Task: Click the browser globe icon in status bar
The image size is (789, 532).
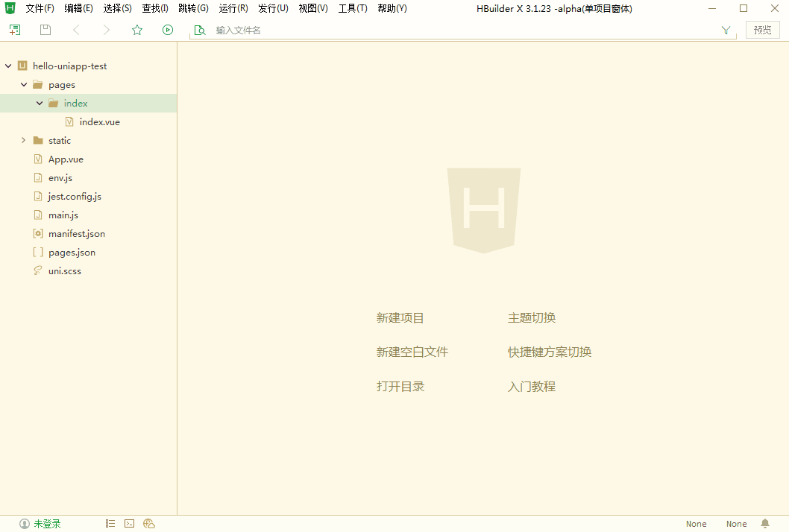Action: [x=149, y=524]
